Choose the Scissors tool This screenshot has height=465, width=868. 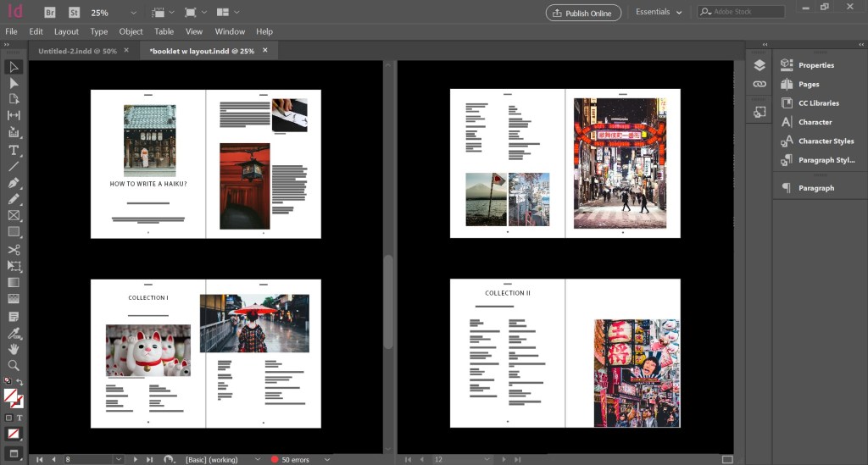click(x=14, y=249)
